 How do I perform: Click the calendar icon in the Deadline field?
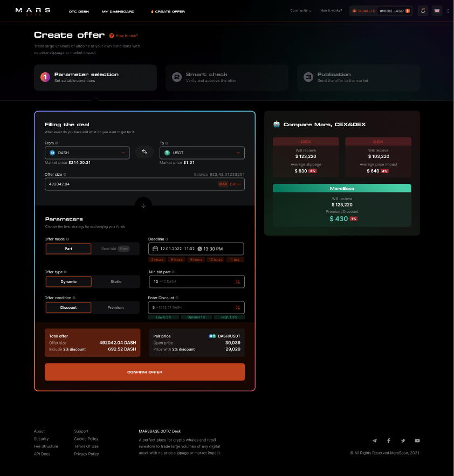point(155,249)
